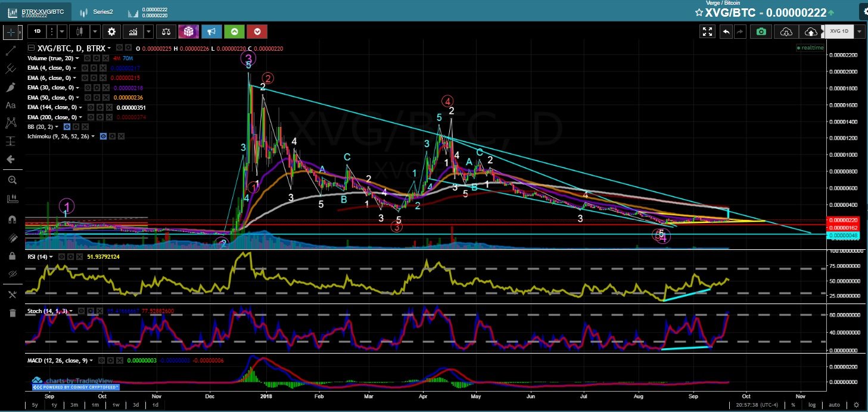Viewport: 868px width, 412px height.
Task: Add XVG/BTC to favorites star
Action: coord(698,12)
